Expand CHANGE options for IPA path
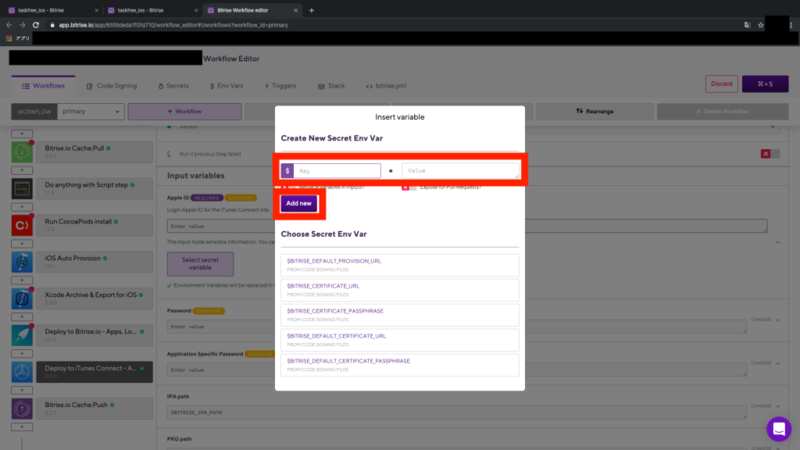 click(x=765, y=406)
